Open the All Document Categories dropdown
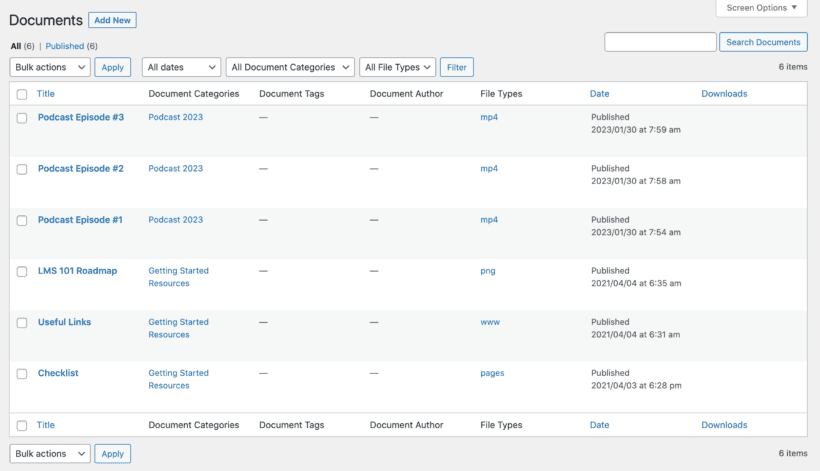The width and height of the screenshot is (820, 471). tap(290, 67)
